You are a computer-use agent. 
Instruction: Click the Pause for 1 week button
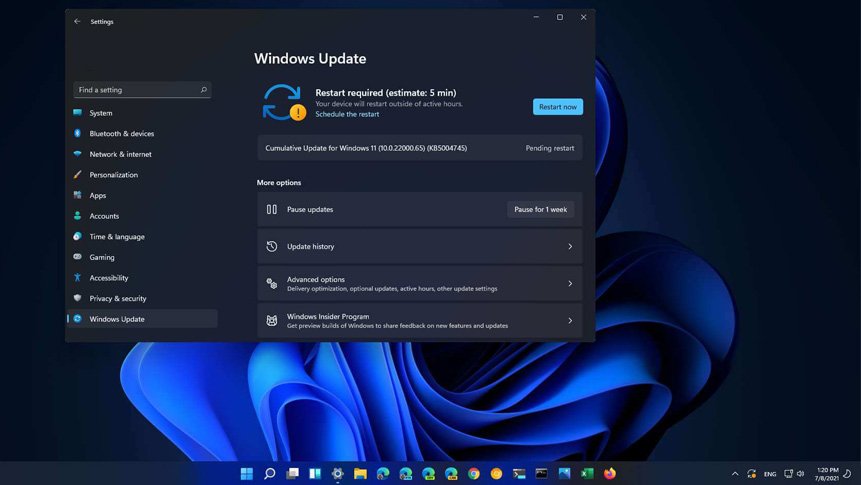[x=540, y=210]
